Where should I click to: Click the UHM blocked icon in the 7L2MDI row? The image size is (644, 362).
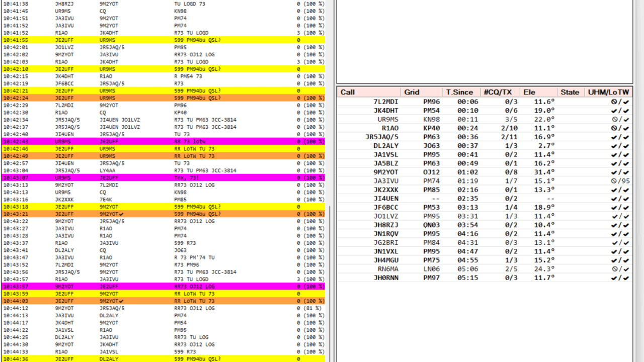(614, 102)
